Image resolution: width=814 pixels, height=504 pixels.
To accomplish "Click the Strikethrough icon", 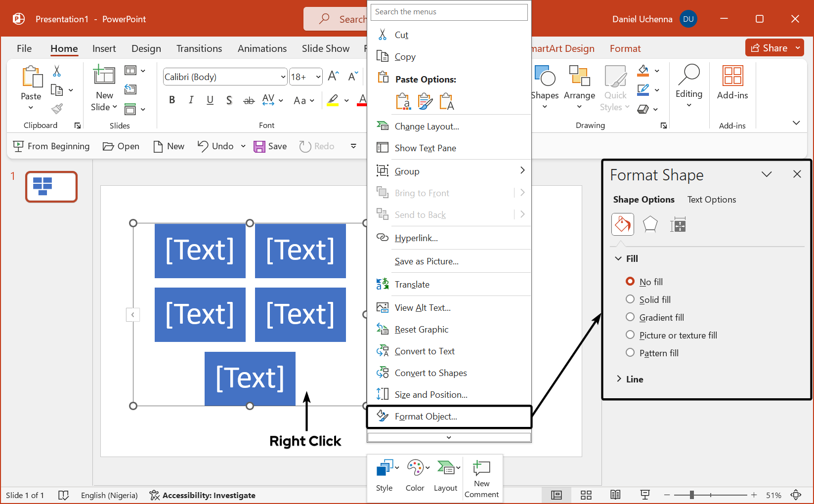I will (x=249, y=99).
